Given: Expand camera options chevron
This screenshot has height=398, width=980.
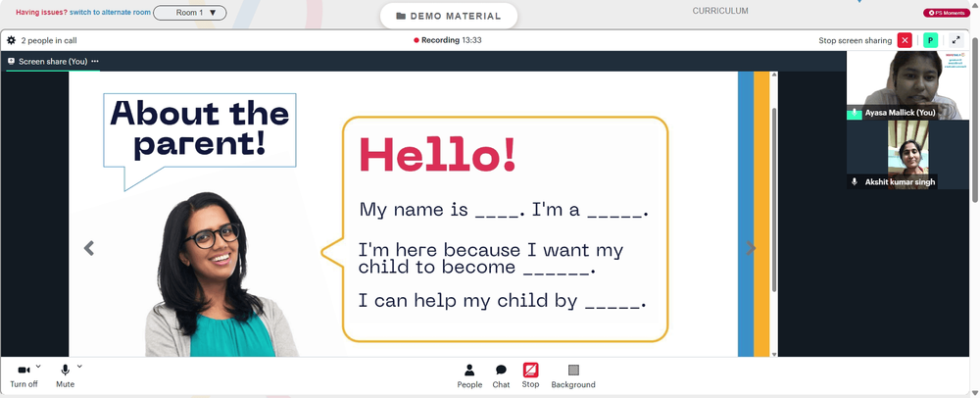Looking at the screenshot, I should [38, 366].
